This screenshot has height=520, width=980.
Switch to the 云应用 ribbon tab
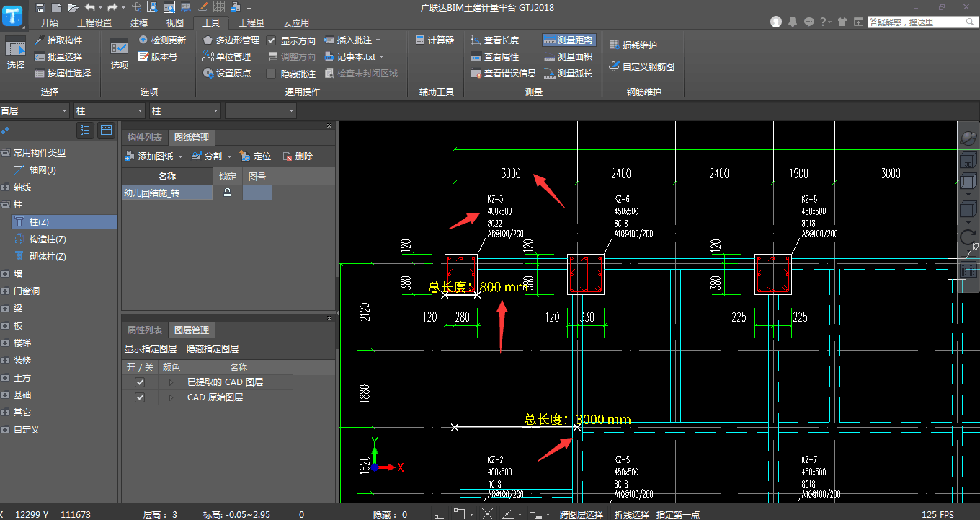(296, 22)
